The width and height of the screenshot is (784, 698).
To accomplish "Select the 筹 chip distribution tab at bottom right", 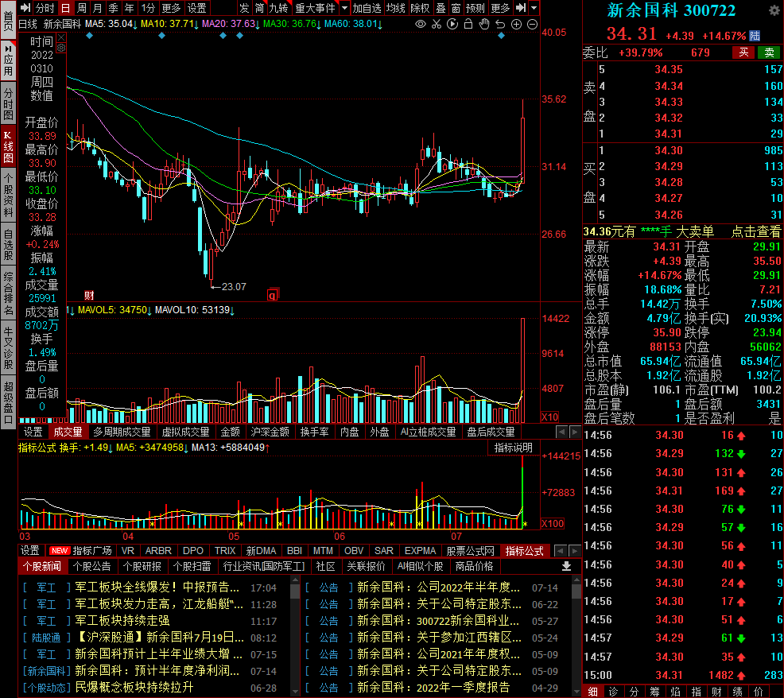I will (654, 691).
